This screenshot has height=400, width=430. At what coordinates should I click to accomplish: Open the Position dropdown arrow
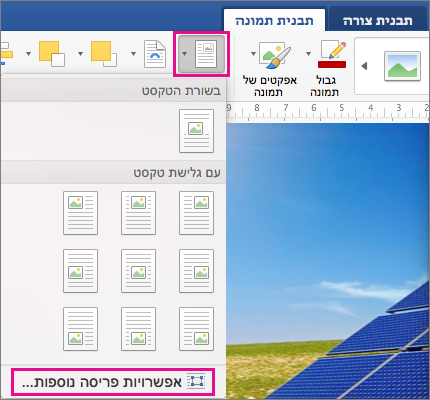pyautogui.click(x=133, y=54)
